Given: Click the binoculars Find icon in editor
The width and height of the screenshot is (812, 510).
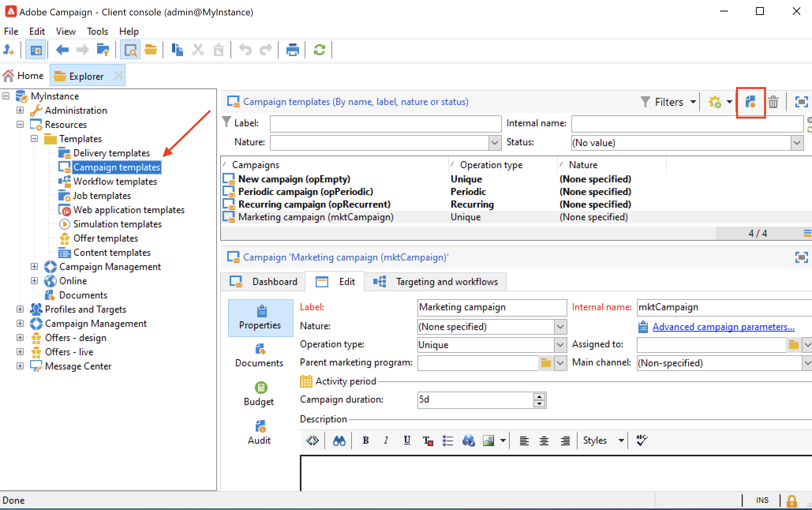Looking at the screenshot, I should 339,441.
